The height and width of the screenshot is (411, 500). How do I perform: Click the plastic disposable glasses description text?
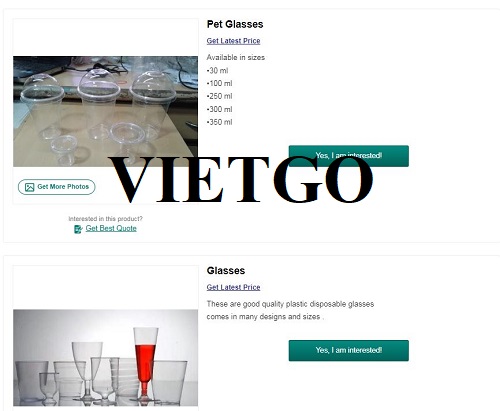(290, 310)
